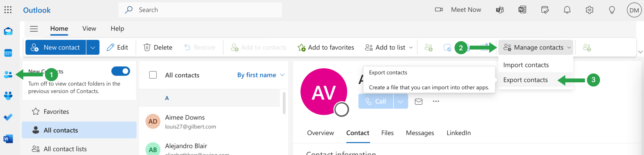This screenshot has height=155, width=644.
Task: Switch to the View ribbon tab
Action: tap(89, 29)
